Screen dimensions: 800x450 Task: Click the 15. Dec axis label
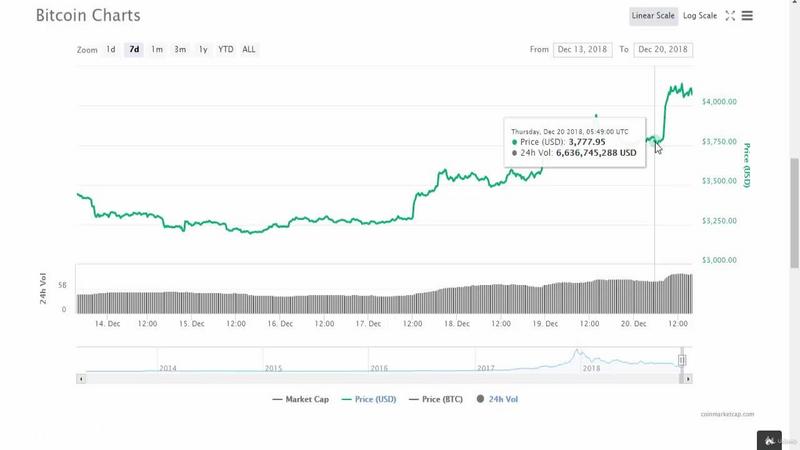point(191,323)
